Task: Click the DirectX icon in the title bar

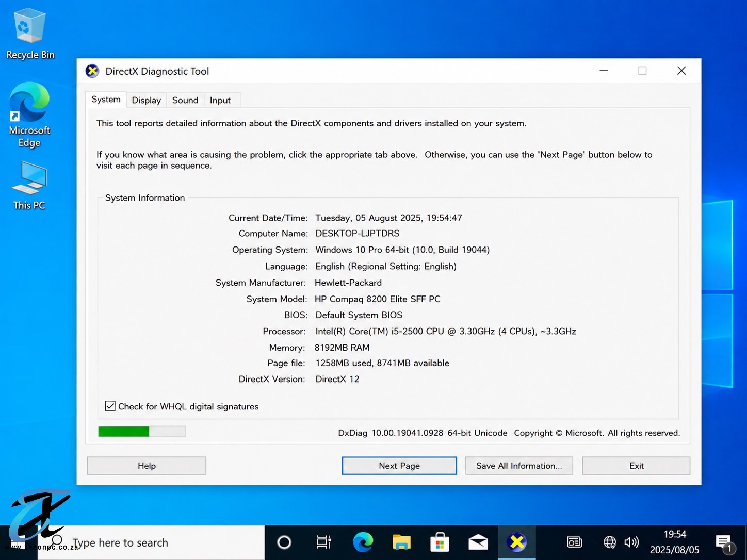Action: (92, 71)
